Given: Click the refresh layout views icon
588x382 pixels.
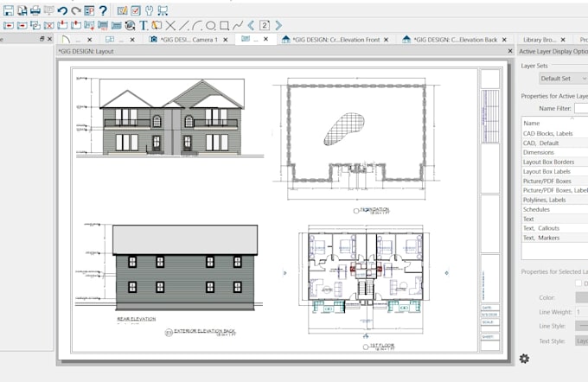Looking at the screenshot, I should pyautogui.click(x=130, y=25).
